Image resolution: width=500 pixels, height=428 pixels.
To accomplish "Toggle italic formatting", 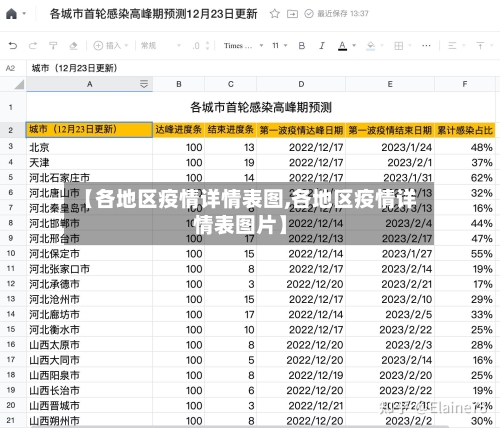I will coord(322,46).
